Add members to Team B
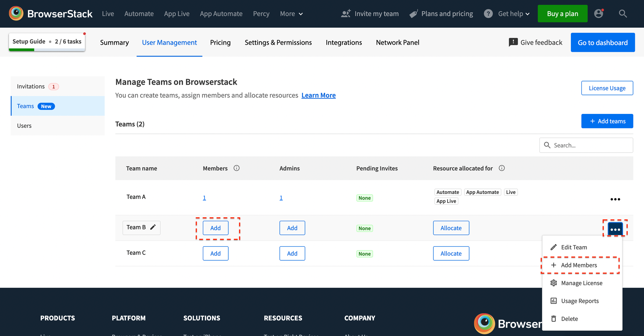 click(215, 228)
